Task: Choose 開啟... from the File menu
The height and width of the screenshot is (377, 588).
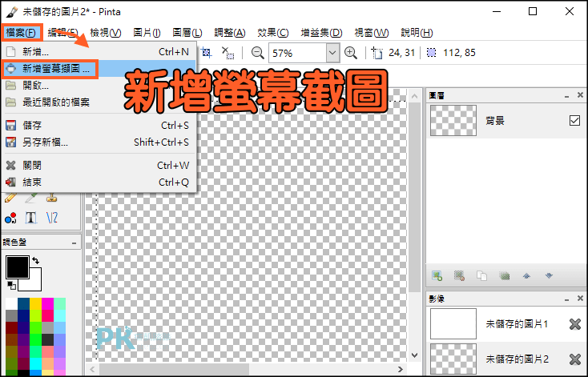Action: (99, 85)
